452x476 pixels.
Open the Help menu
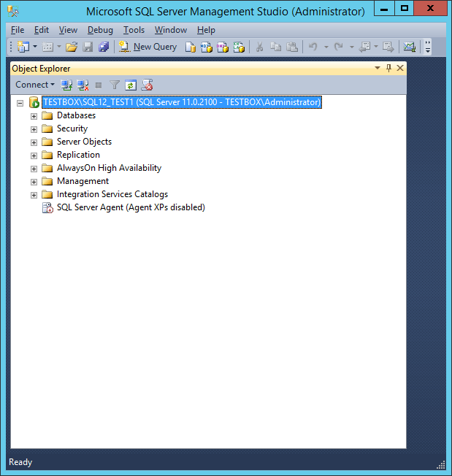(x=206, y=30)
